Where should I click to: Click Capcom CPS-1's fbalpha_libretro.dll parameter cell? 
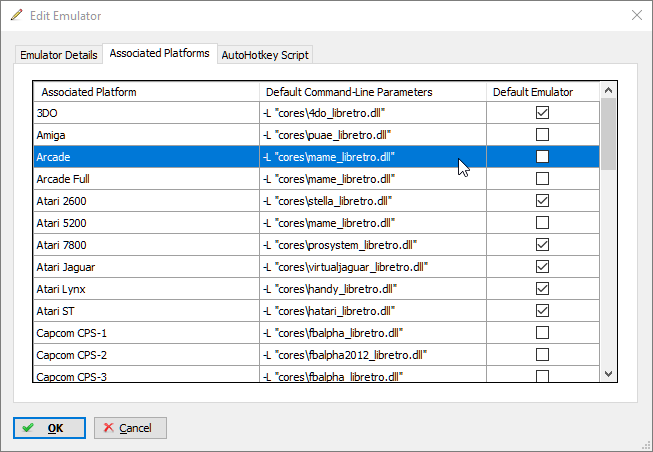(x=373, y=333)
